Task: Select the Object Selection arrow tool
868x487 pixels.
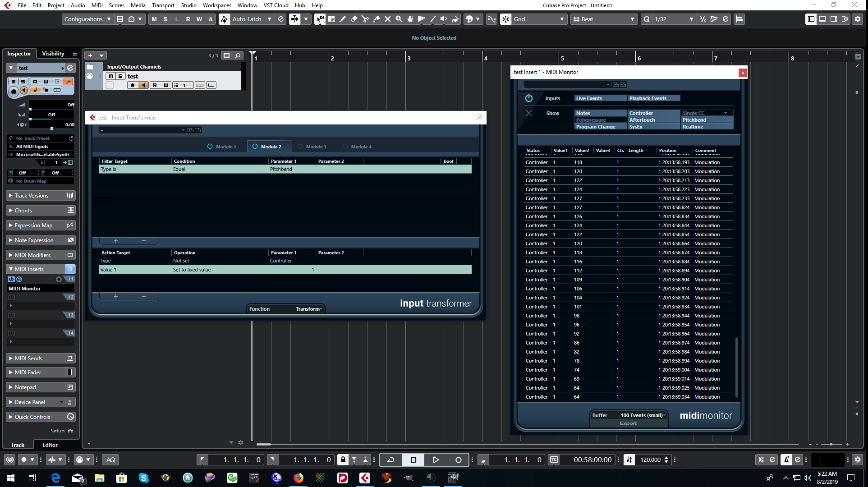Action: (320, 19)
